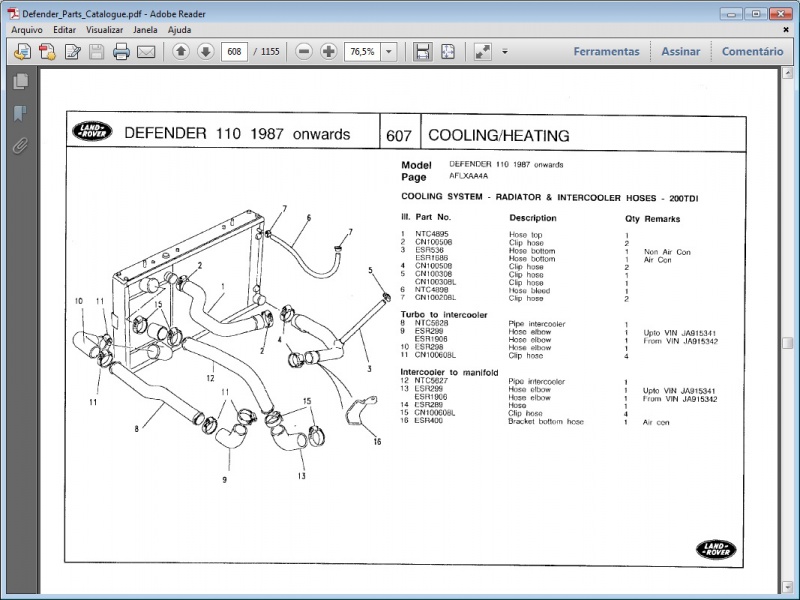This screenshot has width=800, height=600.
Task: Go to the previous page arrow
Action: pyautogui.click(x=181, y=52)
